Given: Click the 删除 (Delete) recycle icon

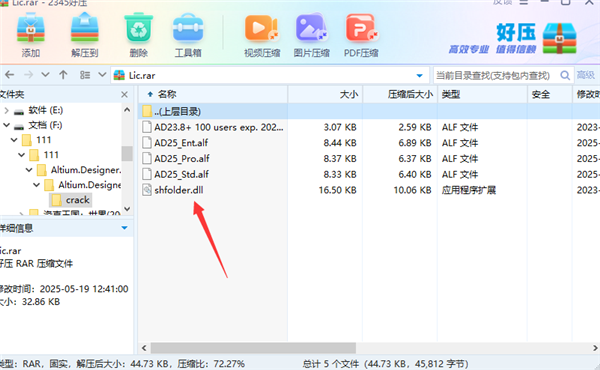Looking at the screenshot, I should click(139, 28).
